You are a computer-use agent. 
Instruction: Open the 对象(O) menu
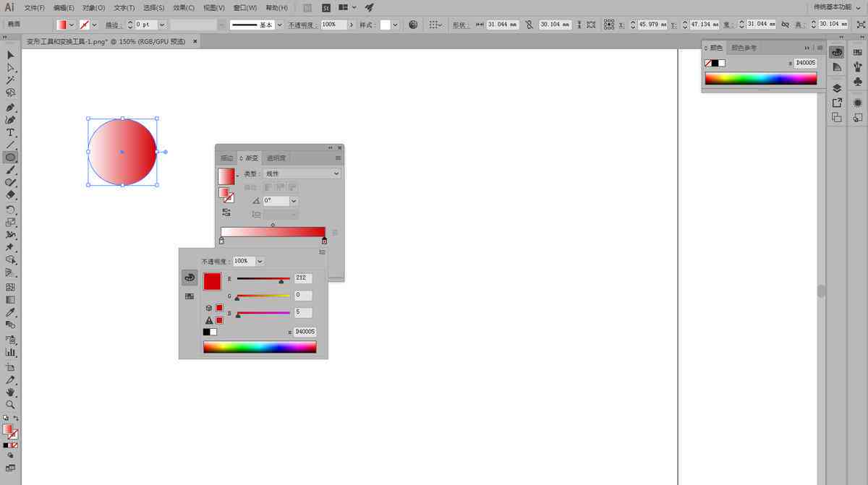click(x=94, y=8)
